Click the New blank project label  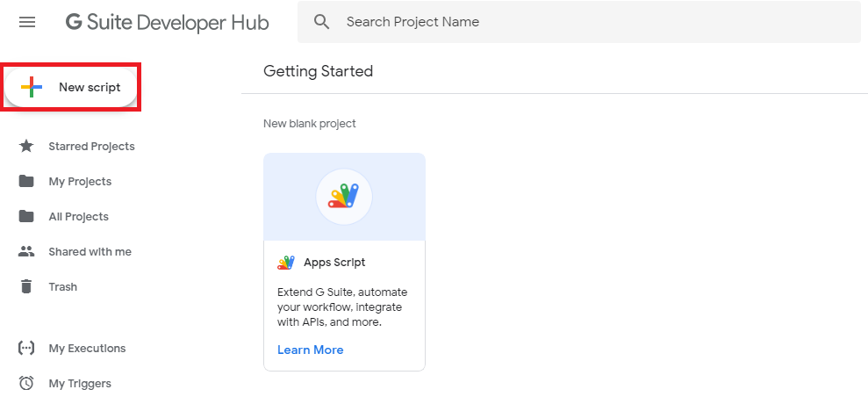click(x=310, y=124)
